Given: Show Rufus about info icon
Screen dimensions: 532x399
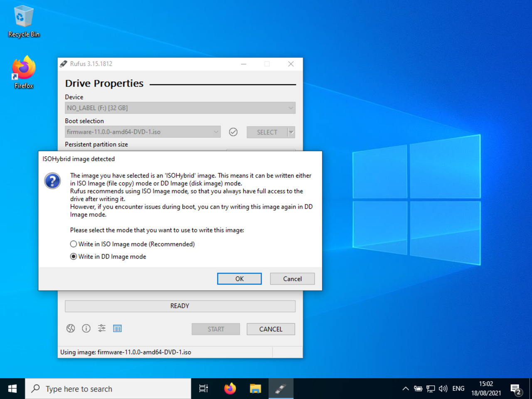Looking at the screenshot, I should (86, 328).
